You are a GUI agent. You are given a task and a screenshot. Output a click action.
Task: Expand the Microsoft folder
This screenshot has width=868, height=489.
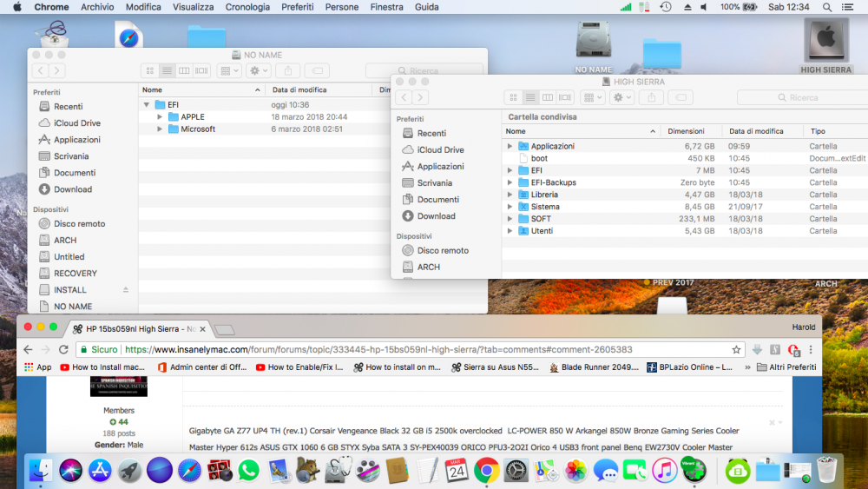click(160, 129)
